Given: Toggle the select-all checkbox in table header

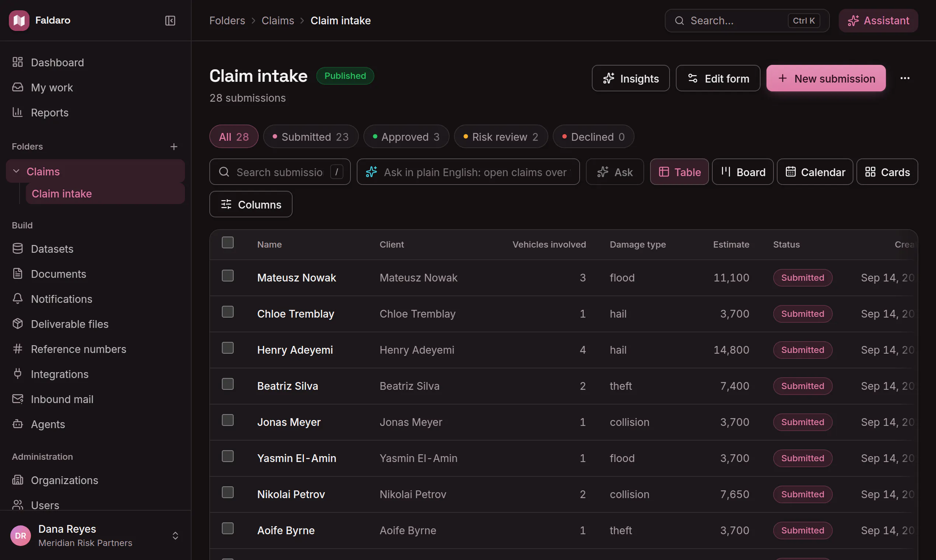Looking at the screenshot, I should [228, 242].
